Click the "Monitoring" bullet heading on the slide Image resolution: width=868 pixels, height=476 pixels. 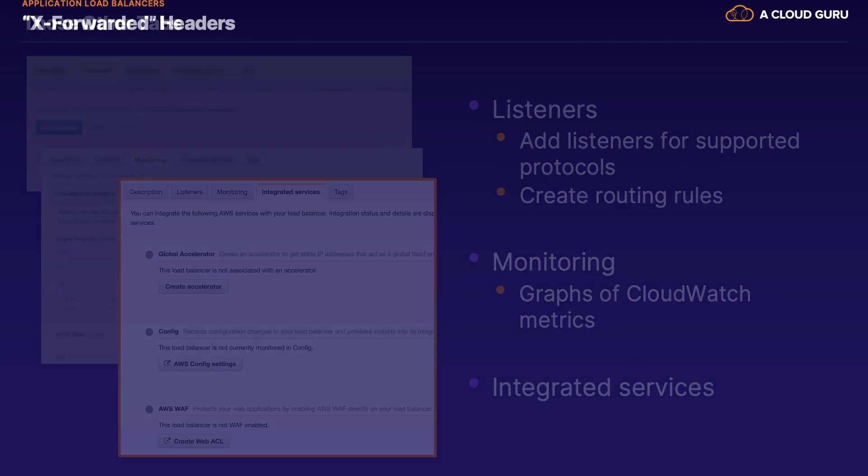click(554, 262)
